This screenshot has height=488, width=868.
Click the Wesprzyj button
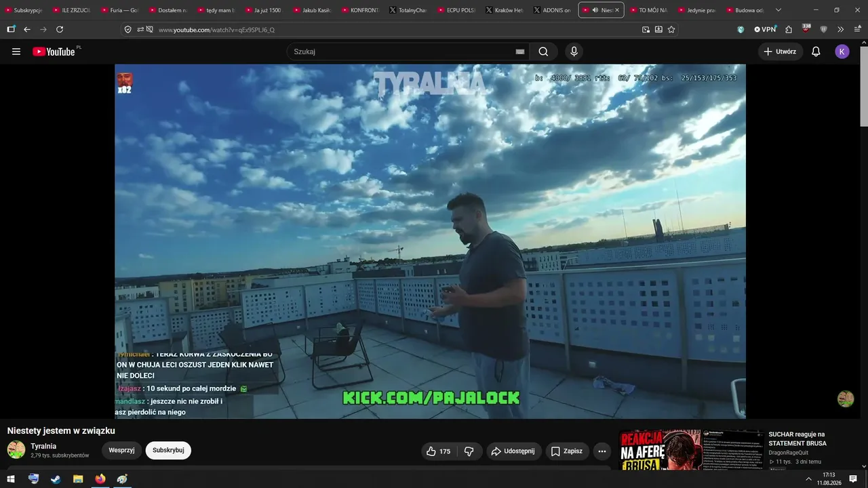tap(122, 450)
